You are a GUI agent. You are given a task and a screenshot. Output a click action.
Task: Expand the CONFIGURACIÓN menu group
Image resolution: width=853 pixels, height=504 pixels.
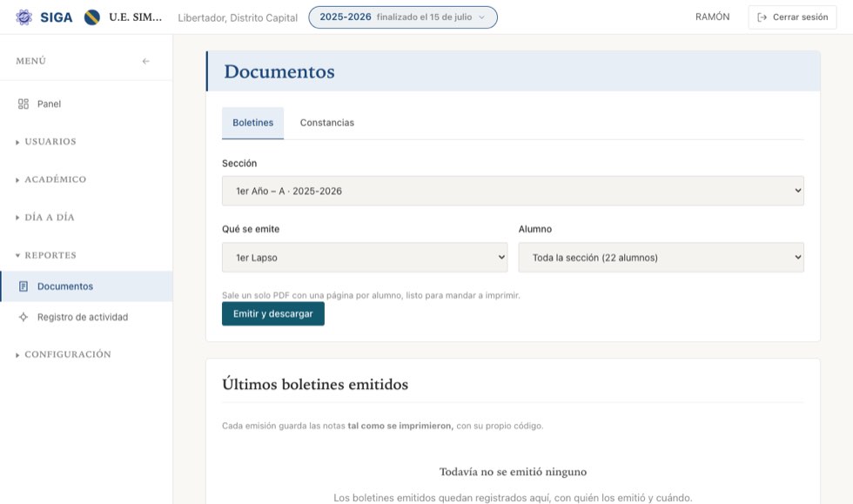coord(64,354)
